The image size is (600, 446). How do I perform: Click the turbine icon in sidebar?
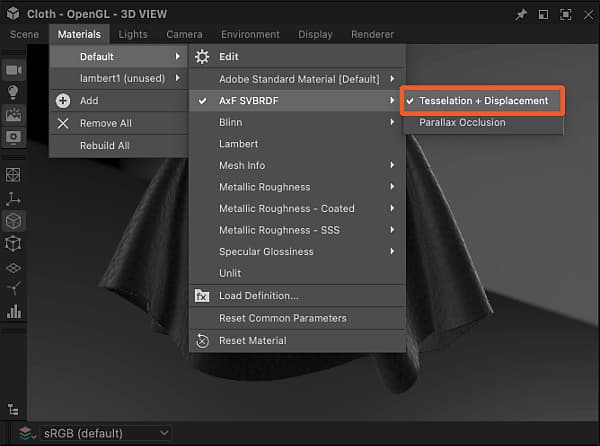tap(14, 288)
